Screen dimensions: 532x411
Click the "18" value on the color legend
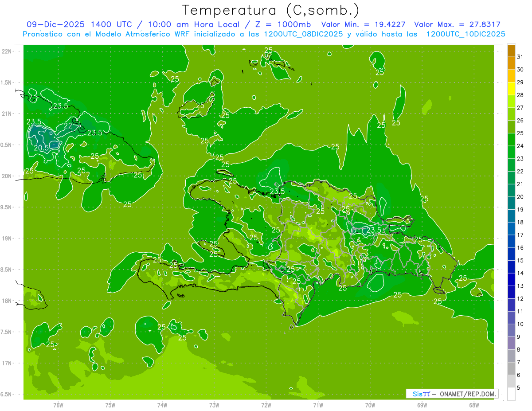pyautogui.click(x=520, y=222)
